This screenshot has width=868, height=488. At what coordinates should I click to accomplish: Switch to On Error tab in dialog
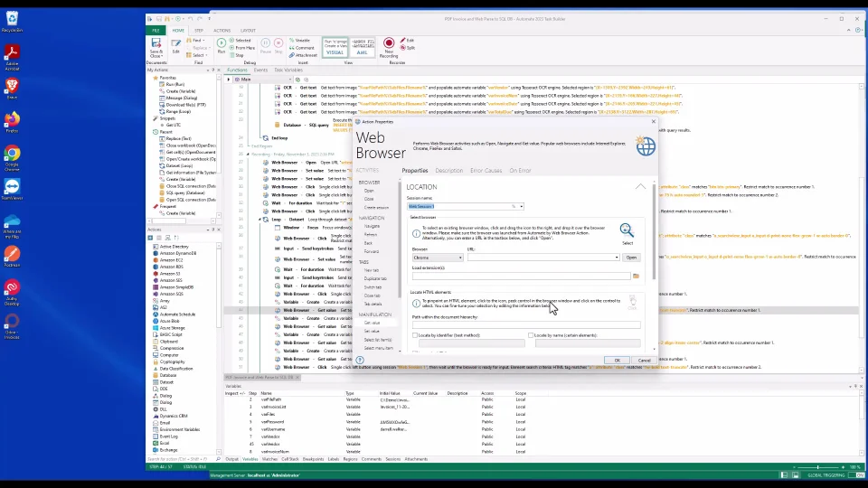[520, 171]
